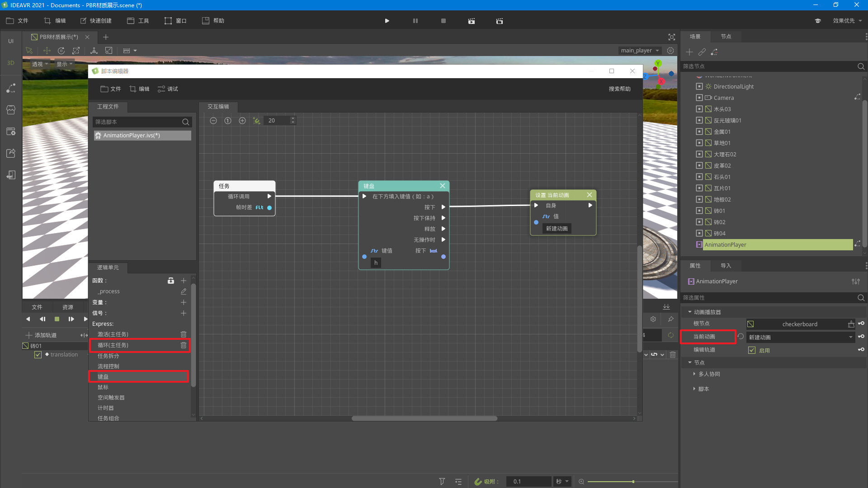Open viewport settings gear
This screenshot has height=488, width=868.
[670, 51]
